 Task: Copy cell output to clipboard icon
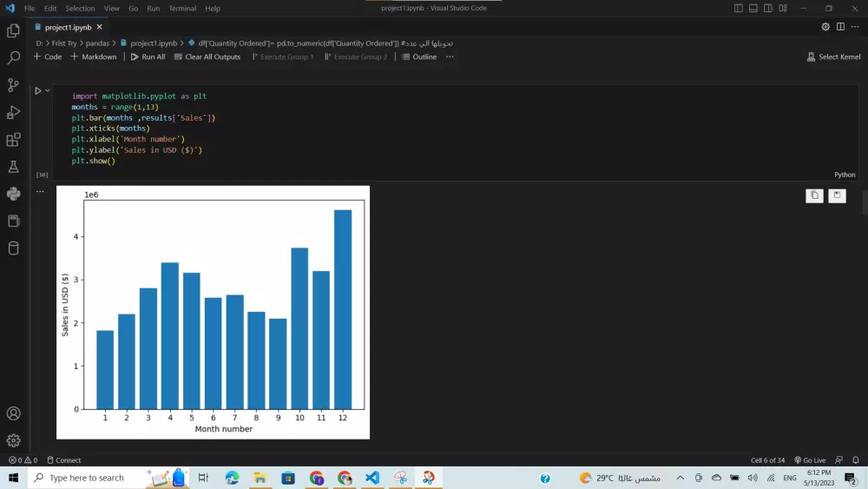[814, 195]
